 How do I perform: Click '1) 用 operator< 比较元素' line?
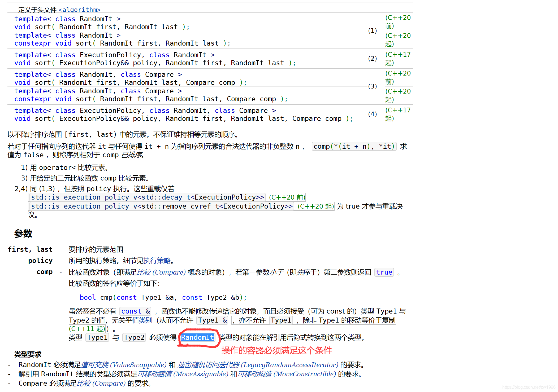(x=65, y=168)
